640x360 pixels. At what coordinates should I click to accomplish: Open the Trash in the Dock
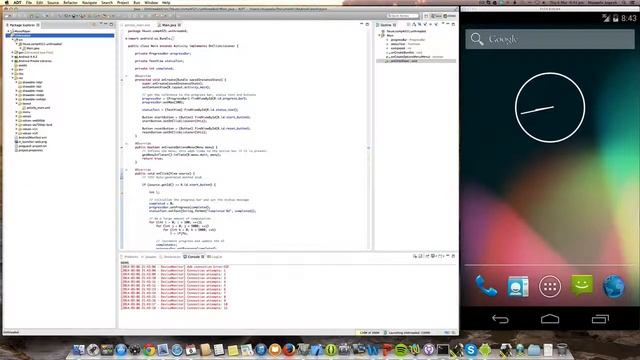[x=562, y=350]
